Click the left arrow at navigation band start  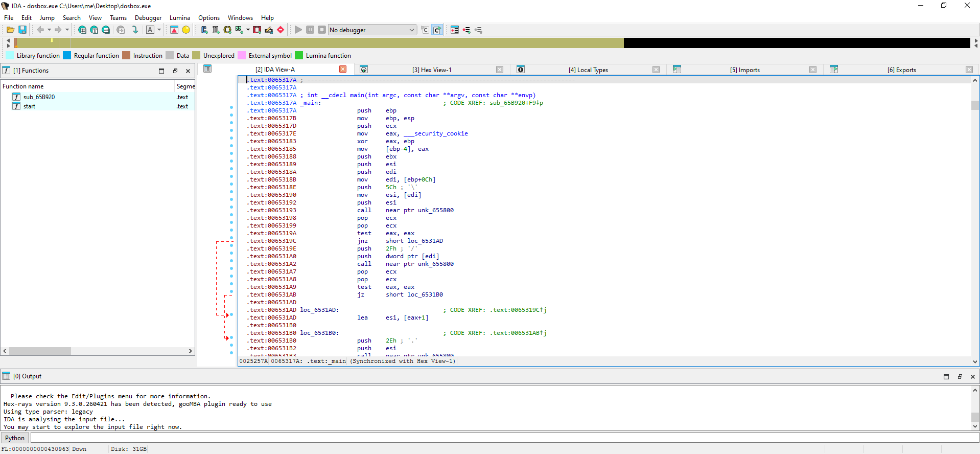pyautogui.click(x=8, y=40)
